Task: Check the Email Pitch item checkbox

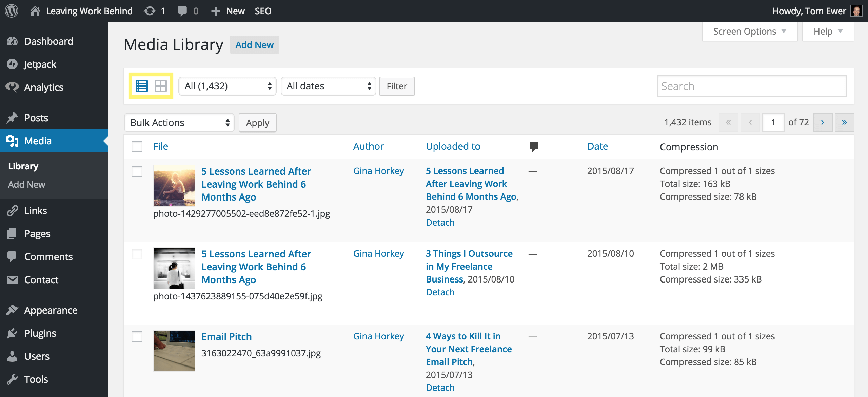Action: [x=137, y=337]
